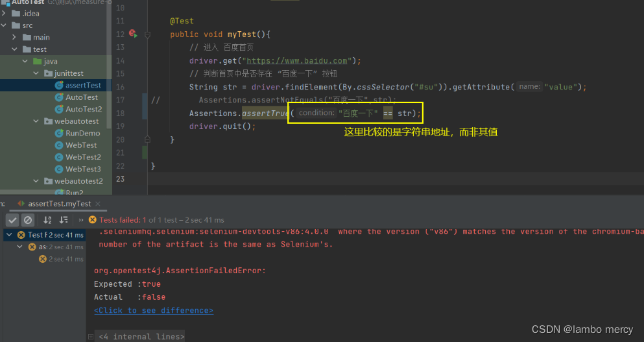The height and width of the screenshot is (342, 644).
Task: Click the project tree vertical scrollbar
Action: 109,66
